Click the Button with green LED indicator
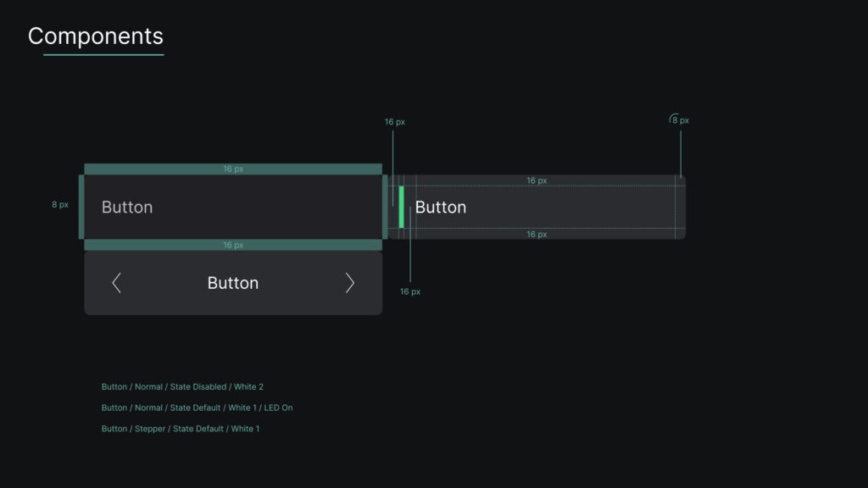The image size is (868, 488). pos(537,207)
